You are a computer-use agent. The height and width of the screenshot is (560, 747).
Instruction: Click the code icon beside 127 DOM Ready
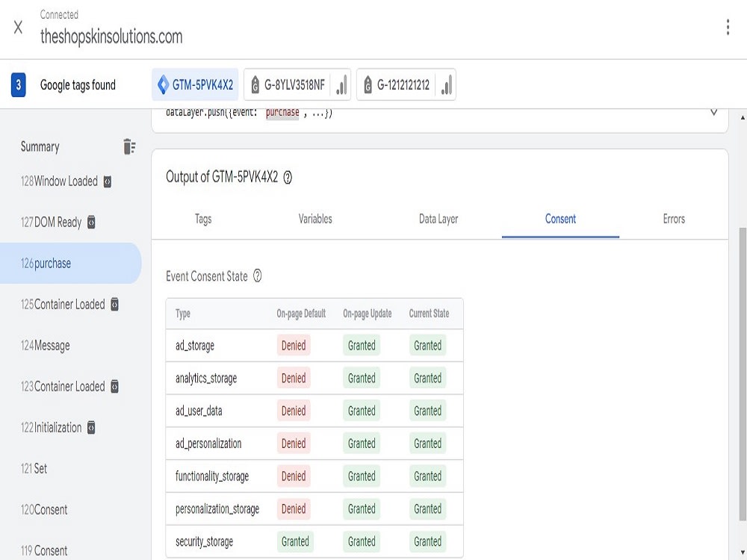91,223
